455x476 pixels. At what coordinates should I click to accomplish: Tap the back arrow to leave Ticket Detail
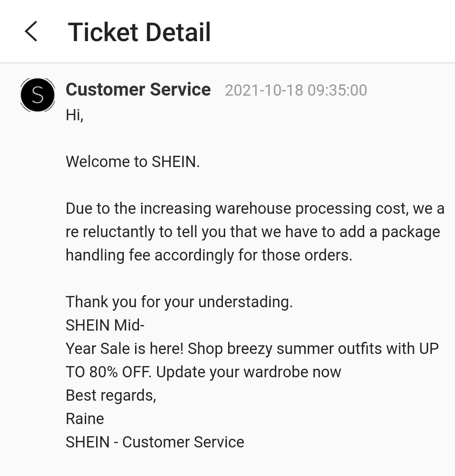[x=31, y=32]
